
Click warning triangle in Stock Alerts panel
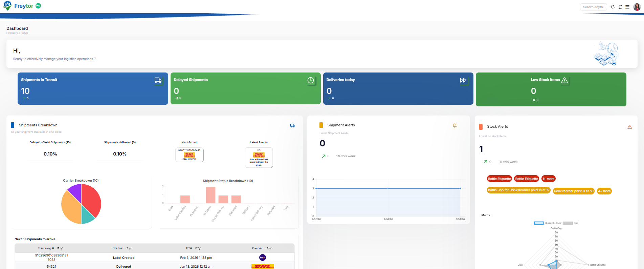(630, 127)
